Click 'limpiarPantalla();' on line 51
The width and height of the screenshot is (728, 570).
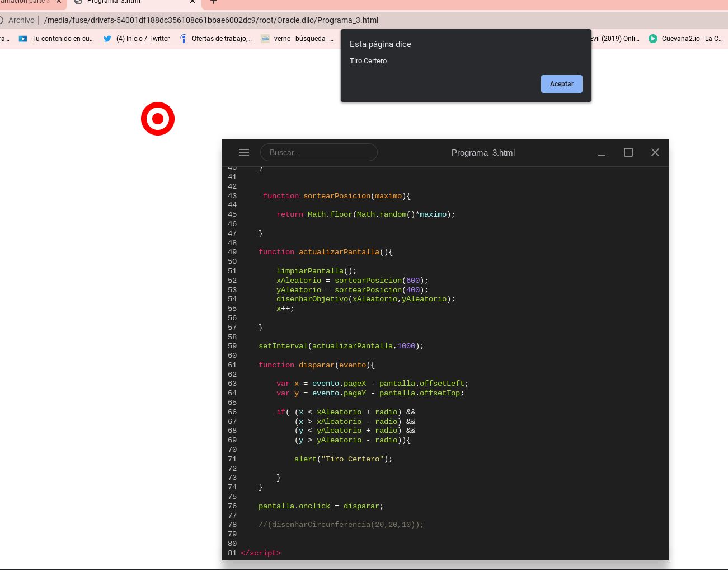pyautogui.click(x=317, y=271)
